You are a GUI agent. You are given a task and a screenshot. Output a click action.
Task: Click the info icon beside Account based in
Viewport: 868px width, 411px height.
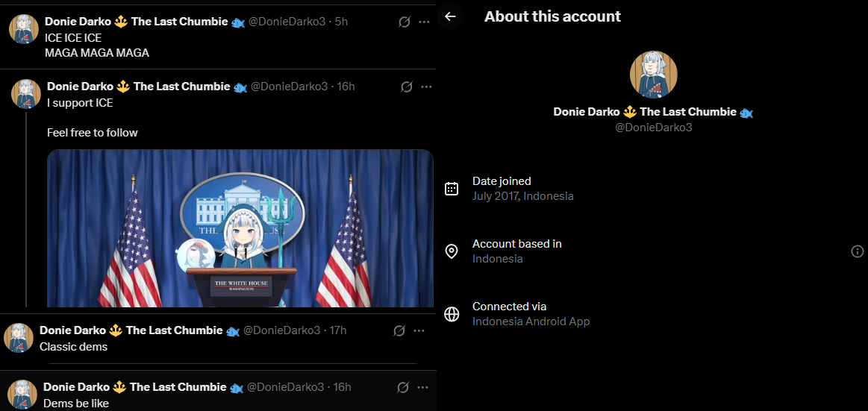coord(857,251)
